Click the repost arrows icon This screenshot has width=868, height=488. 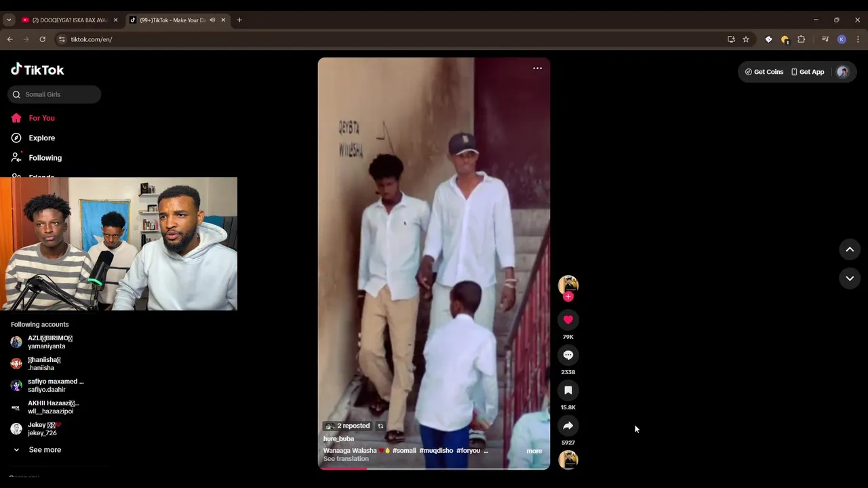coord(380,426)
